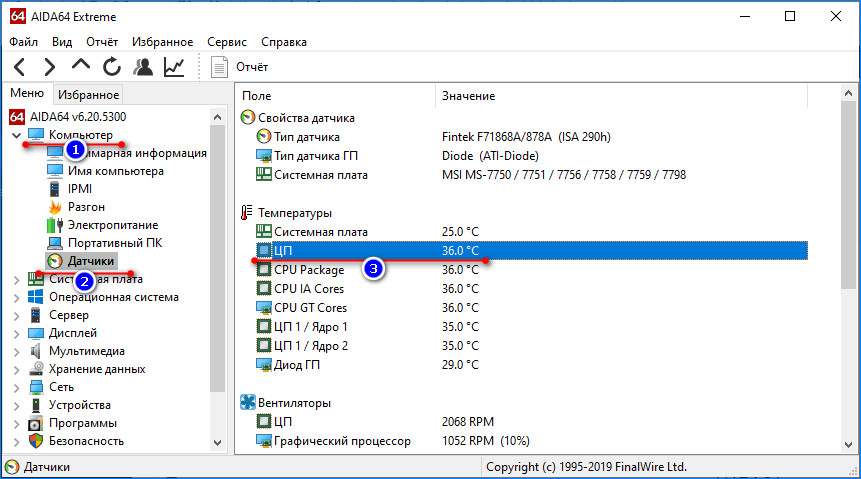Click the Отчёт report page icon
The image size is (861, 479).
tap(219, 67)
